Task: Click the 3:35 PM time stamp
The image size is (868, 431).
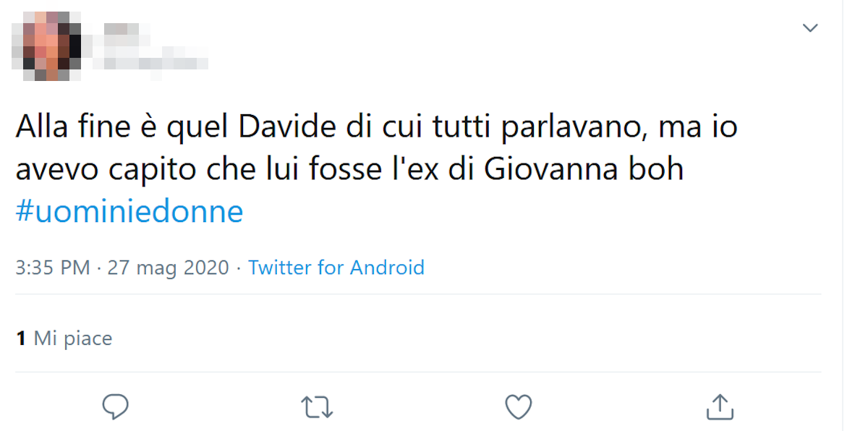Action: click(x=53, y=268)
